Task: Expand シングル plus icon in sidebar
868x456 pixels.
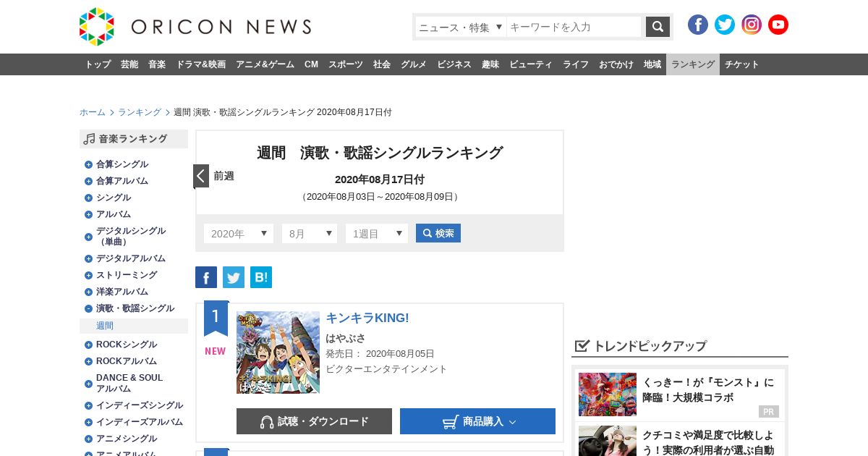Action: [88, 198]
